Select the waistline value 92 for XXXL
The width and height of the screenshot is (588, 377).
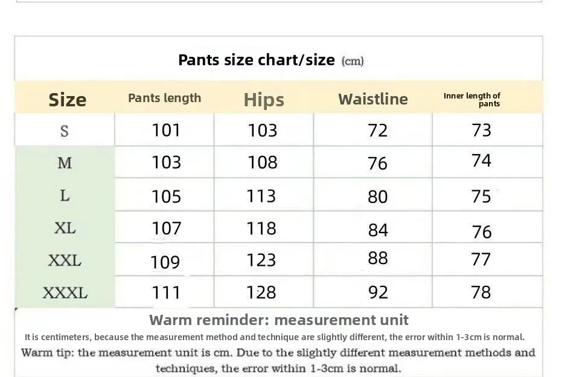pos(378,292)
